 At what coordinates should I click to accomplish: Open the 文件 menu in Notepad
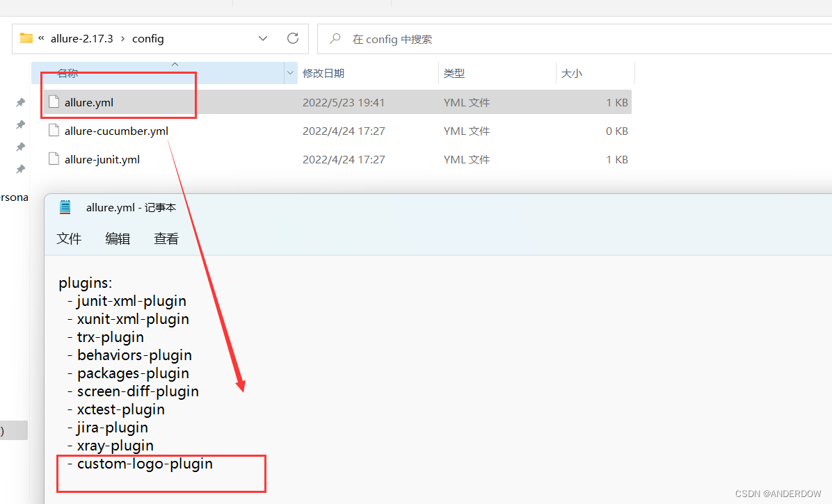[69, 238]
